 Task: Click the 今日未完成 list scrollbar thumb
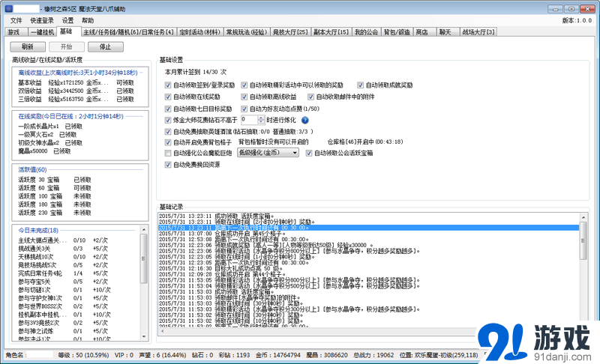click(x=144, y=258)
